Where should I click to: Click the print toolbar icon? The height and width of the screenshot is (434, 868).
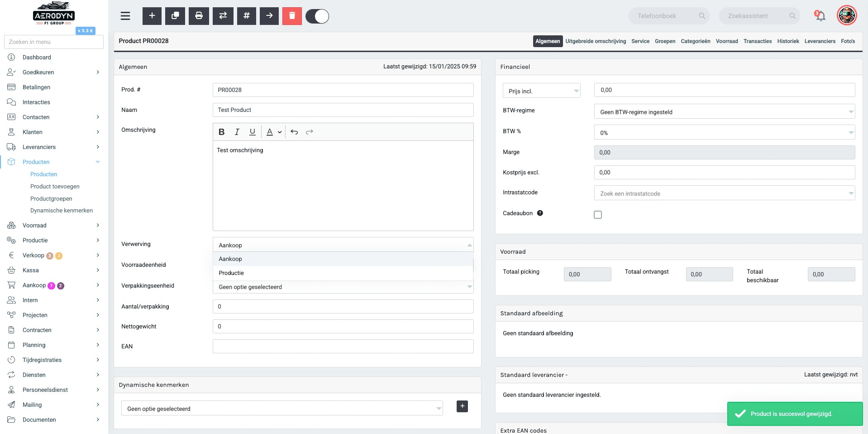tap(199, 16)
